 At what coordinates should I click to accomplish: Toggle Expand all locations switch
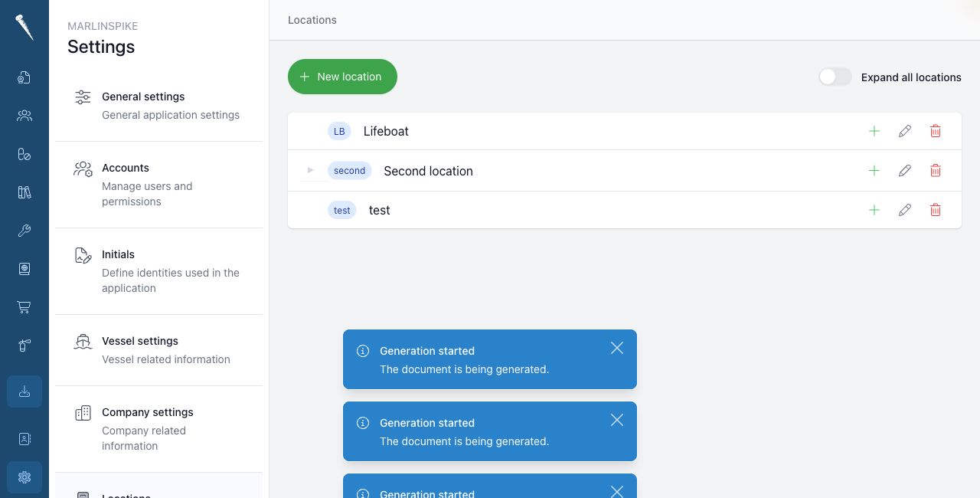(x=835, y=77)
